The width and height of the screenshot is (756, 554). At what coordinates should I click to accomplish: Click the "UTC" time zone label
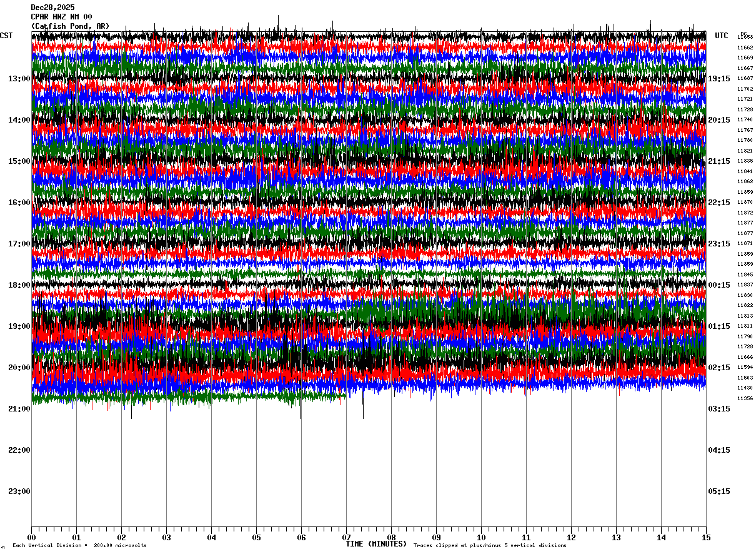722,36
